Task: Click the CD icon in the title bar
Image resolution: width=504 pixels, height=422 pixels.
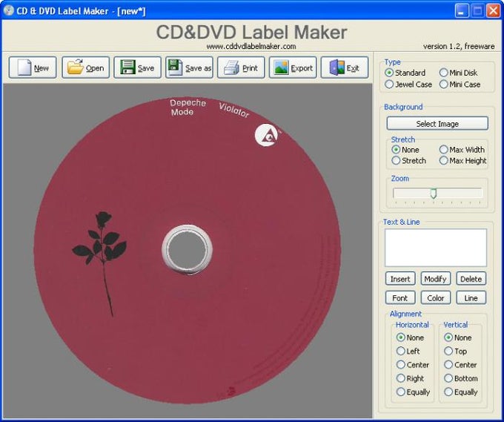Action: 8,10
